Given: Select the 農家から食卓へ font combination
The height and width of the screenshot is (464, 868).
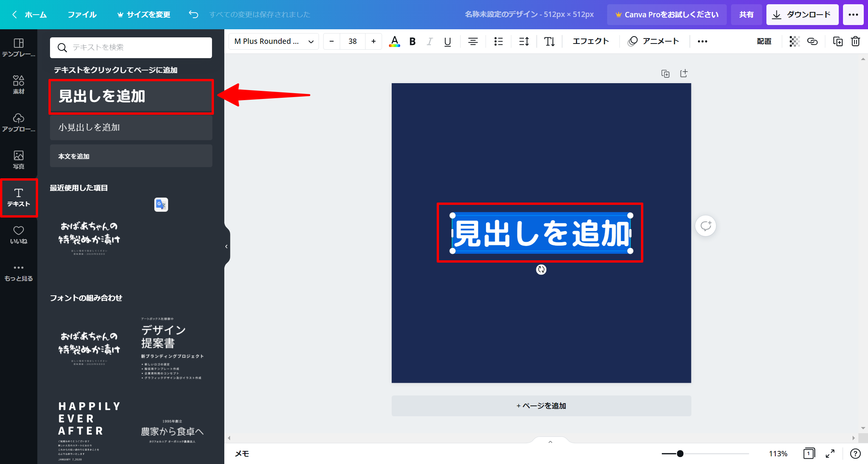Looking at the screenshot, I should (172, 431).
